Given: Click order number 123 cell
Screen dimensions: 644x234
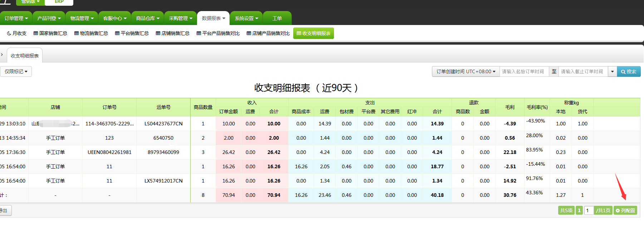Looking at the screenshot, I should (x=109, y=138).
